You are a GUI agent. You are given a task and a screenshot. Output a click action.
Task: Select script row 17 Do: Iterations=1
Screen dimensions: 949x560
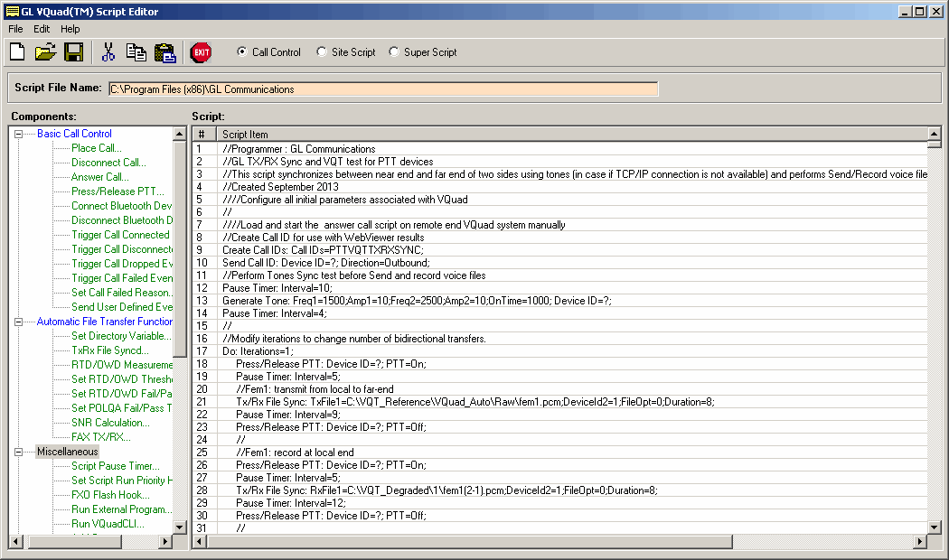(559, 351)
